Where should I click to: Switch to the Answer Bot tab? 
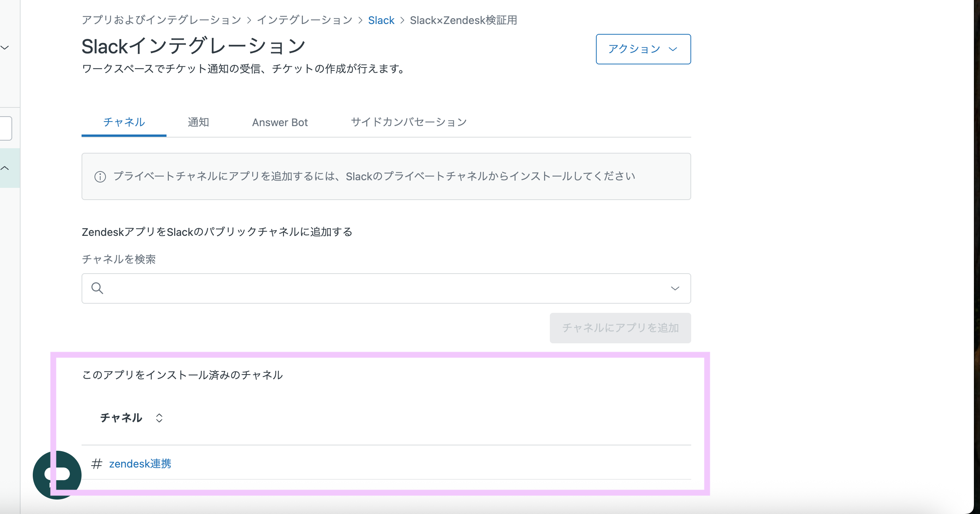pyautogui.click(x=280, y=122)
